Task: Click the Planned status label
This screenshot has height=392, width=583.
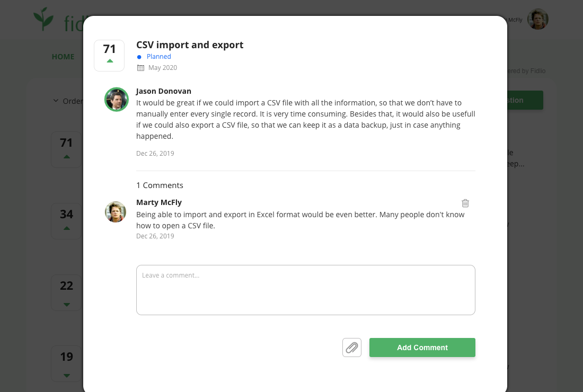Action: (158, 57)
